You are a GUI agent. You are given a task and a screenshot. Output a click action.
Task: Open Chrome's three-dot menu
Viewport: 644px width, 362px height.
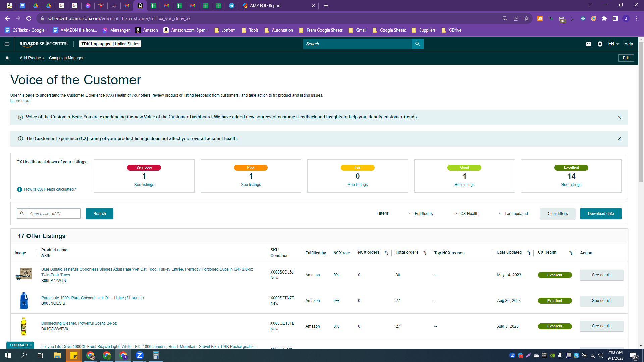(637, 18)
